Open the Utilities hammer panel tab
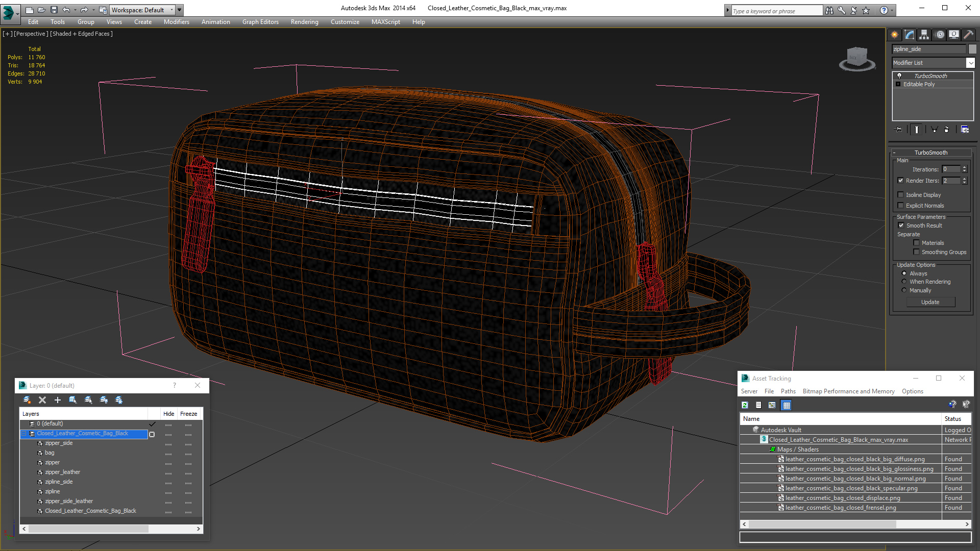This screenshot has height=551, width=980. [x=968, y=35]
